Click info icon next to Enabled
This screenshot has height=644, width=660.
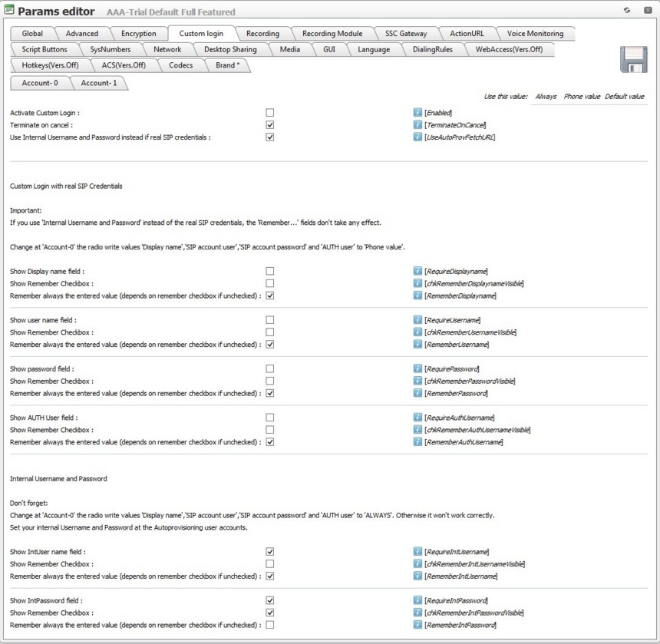pyautogui.click(x=417, y=113)
